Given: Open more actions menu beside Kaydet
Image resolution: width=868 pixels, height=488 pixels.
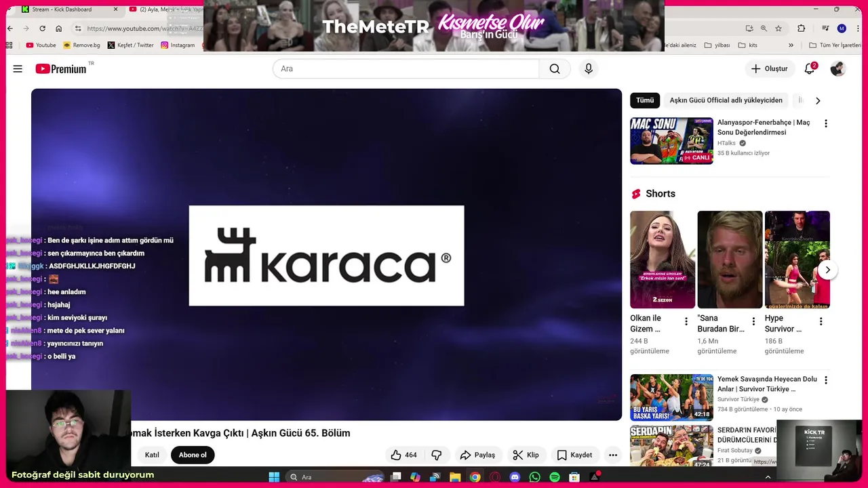Looking at the screenshot, I should (613, 455).
